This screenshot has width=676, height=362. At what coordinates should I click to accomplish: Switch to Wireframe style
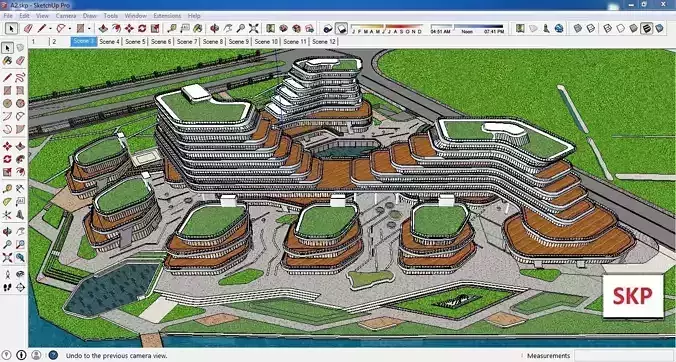coord(607,28)
